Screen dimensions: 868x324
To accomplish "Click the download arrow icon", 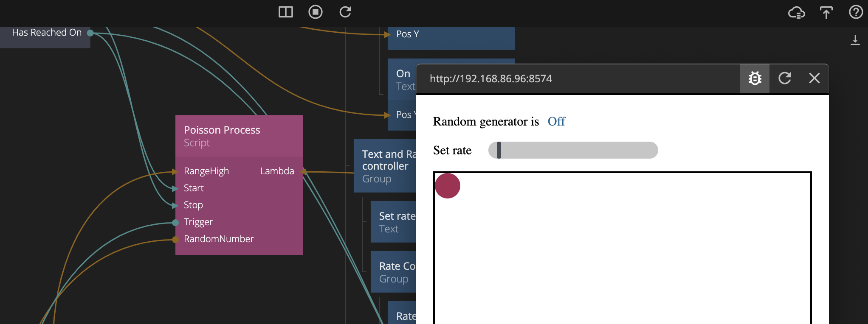I will pyautogui.click(x=855, y=40).
